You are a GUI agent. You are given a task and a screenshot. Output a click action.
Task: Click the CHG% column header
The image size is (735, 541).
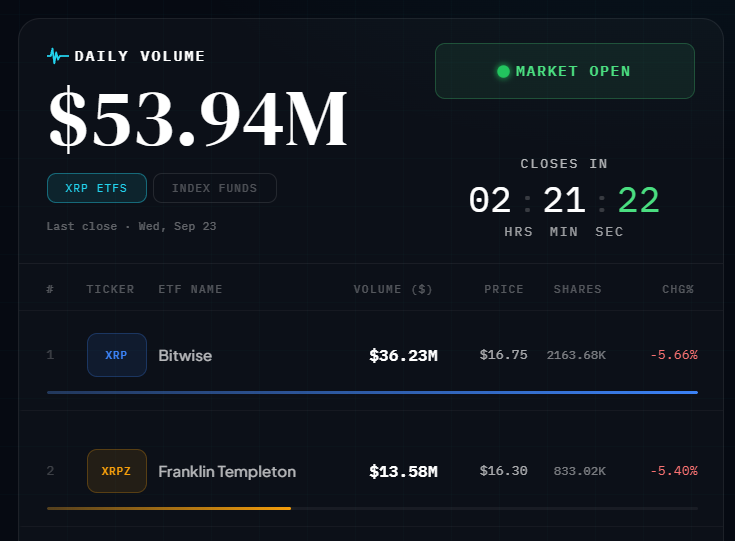point(678,289)
